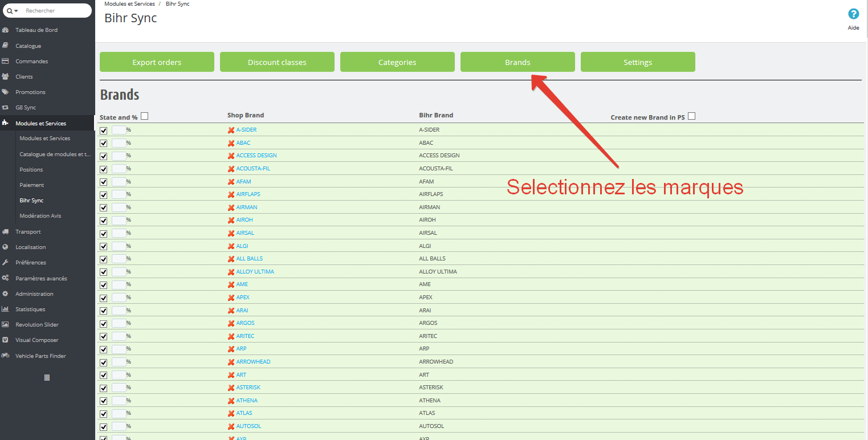Uncheck the A-SIDER row state checkbox
This screenshot has width=868, height=440.
pos(103,131)
